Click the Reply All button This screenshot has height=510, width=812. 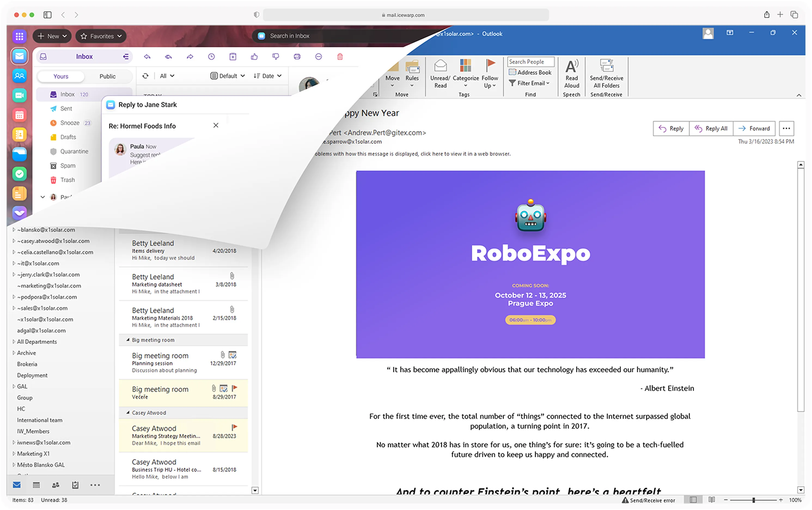(711, 129)
